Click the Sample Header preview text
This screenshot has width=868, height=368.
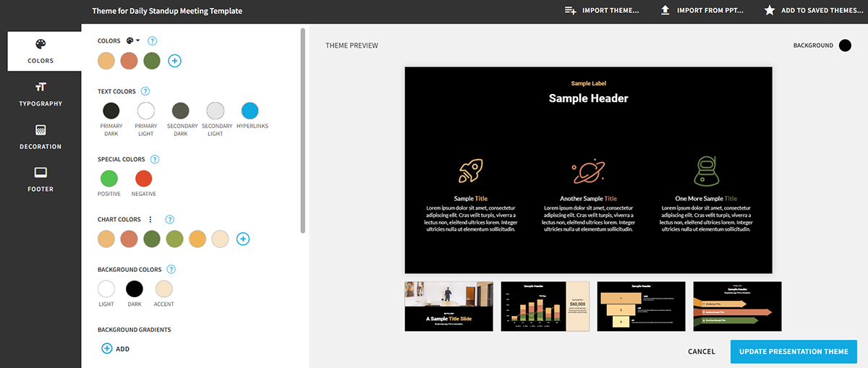tap(588, 98)
